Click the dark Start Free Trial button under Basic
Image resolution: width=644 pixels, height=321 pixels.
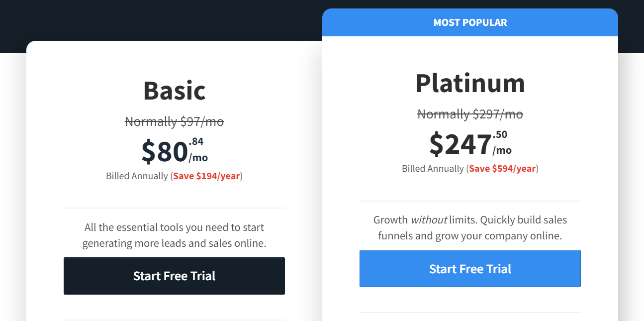tap(174, 276)
